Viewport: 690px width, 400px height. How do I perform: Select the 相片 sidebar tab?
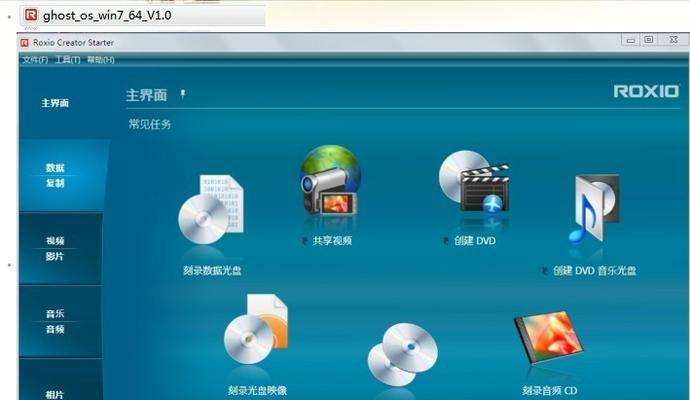tap(61, 379)
